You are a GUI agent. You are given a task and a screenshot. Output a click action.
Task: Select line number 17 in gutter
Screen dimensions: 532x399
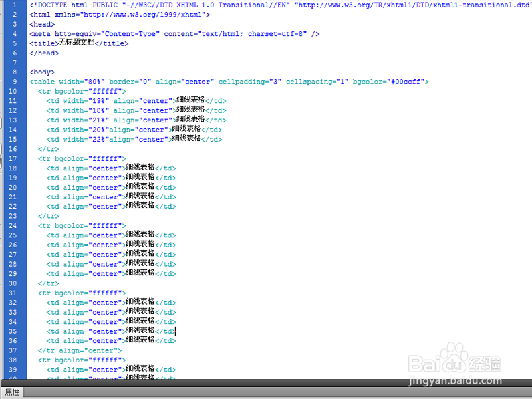[x=13, y=158]
